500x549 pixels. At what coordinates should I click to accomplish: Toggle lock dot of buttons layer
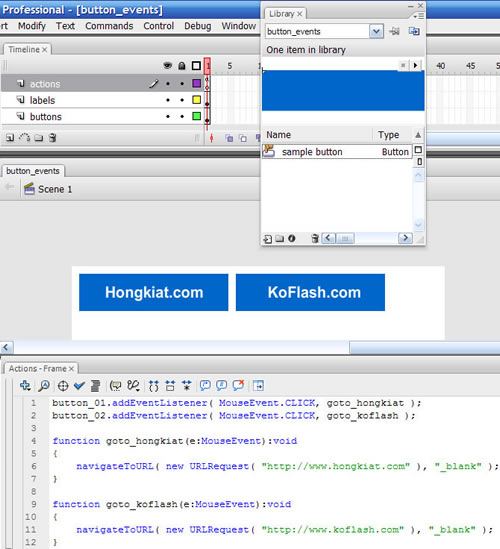pos(182,116)
